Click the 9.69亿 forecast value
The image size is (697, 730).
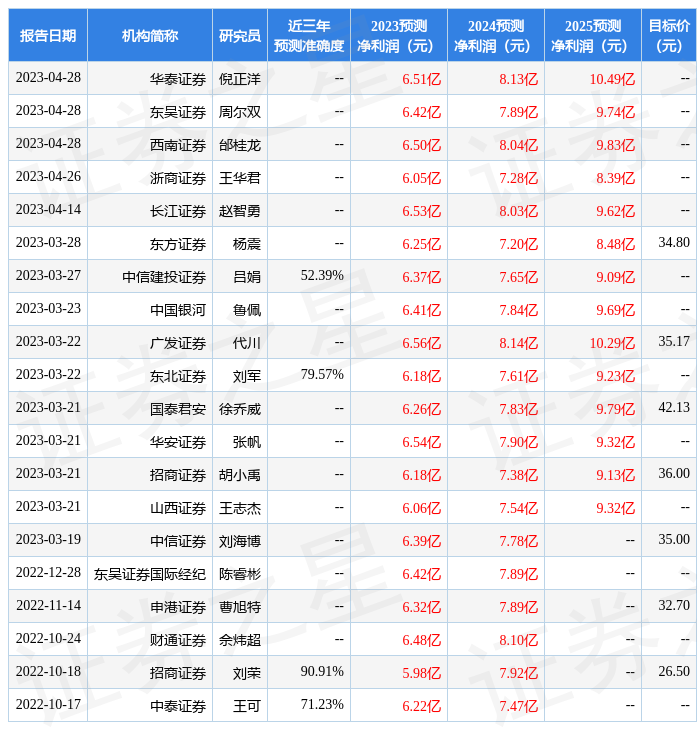(616, 311)
